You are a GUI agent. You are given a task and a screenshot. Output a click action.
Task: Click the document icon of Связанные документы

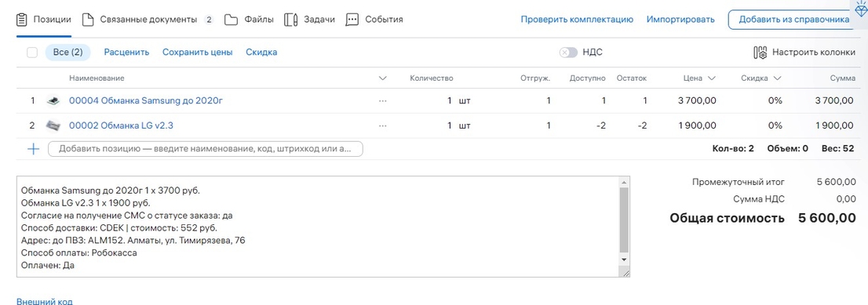[87, 20]
